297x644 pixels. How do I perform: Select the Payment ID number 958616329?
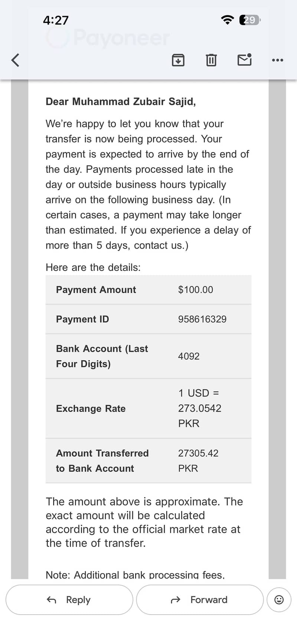pos(202,319)
